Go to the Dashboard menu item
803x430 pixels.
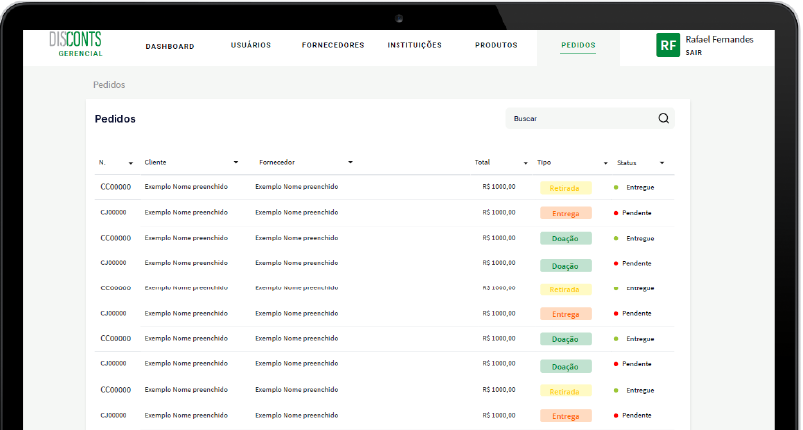[170, 46]
